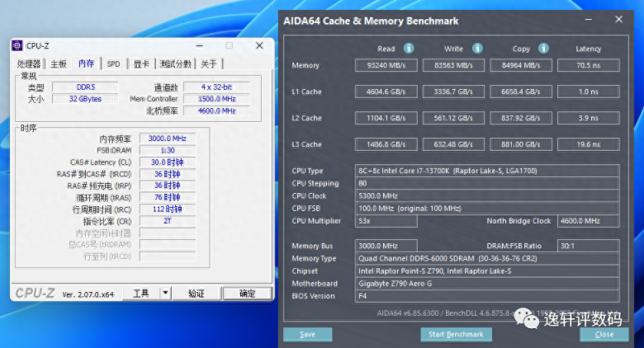Click the Memory Read value 93240 MB/s
Viewport: 644px width, 348px height.
(x=386, y=65)
